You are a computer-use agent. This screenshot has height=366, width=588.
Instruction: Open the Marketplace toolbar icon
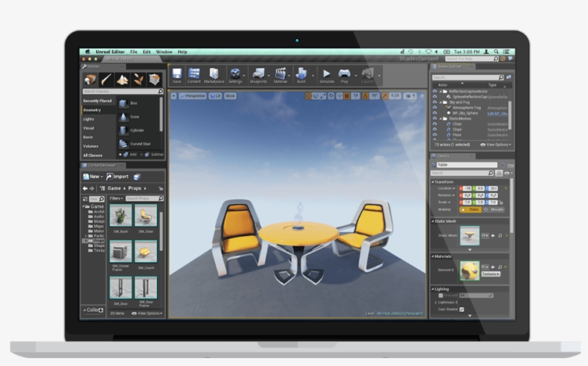tap(214, 73)
